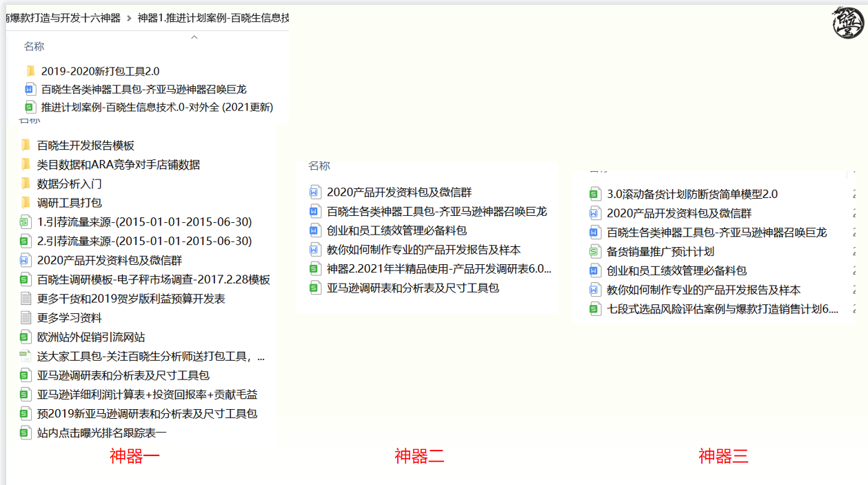The width and height of the screenshot is (868, 485).
Task: Open 神器2.2021年半精品使用-产品开发调研表6.0 file
Action: (438, 269)
